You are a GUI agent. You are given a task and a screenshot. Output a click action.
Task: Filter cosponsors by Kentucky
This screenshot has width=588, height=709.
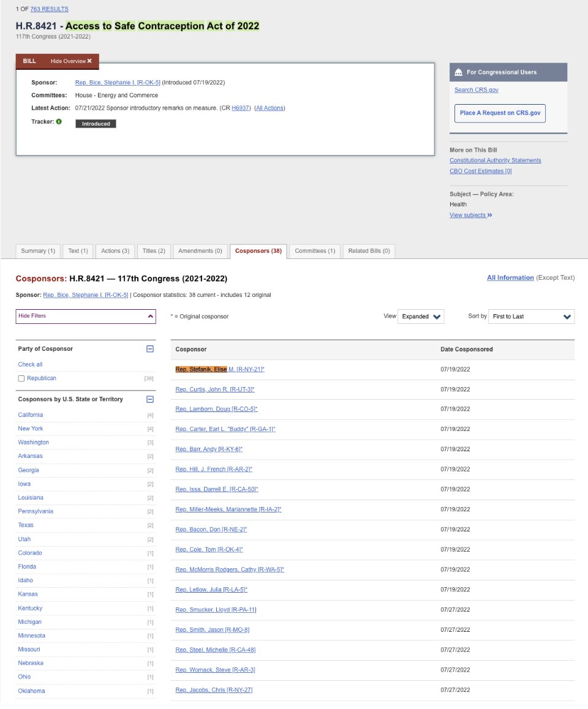30,609
